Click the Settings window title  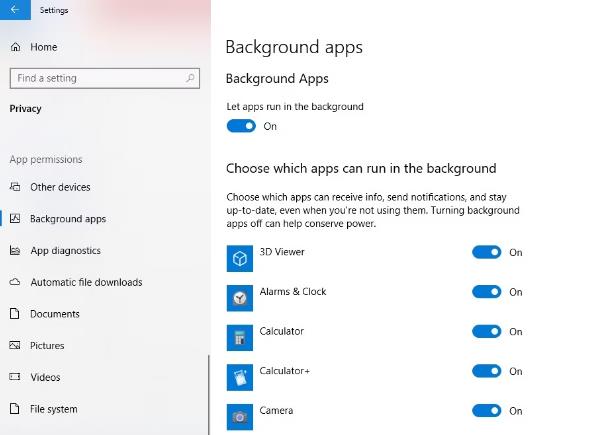(54, 10)
